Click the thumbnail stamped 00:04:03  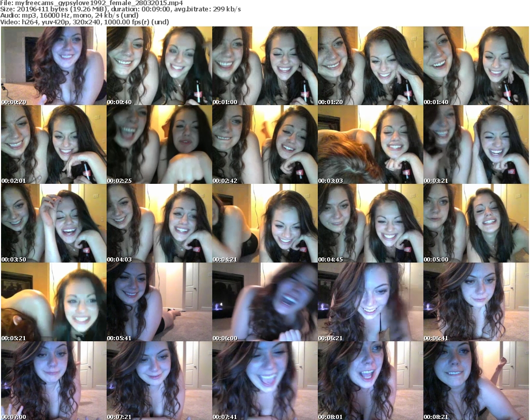[x=159, y=223]
